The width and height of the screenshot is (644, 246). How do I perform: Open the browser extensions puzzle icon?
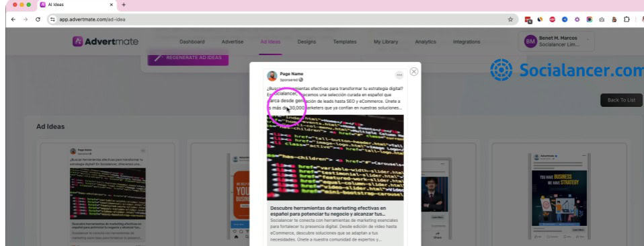(627, 19)
